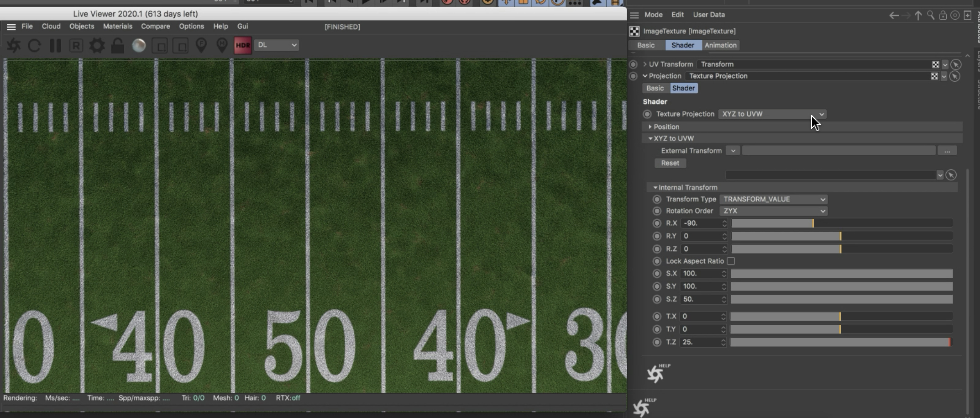Toggle the Transform Type animation dot
The height and width of the screenshot is (418, 980).
(657, 200)
